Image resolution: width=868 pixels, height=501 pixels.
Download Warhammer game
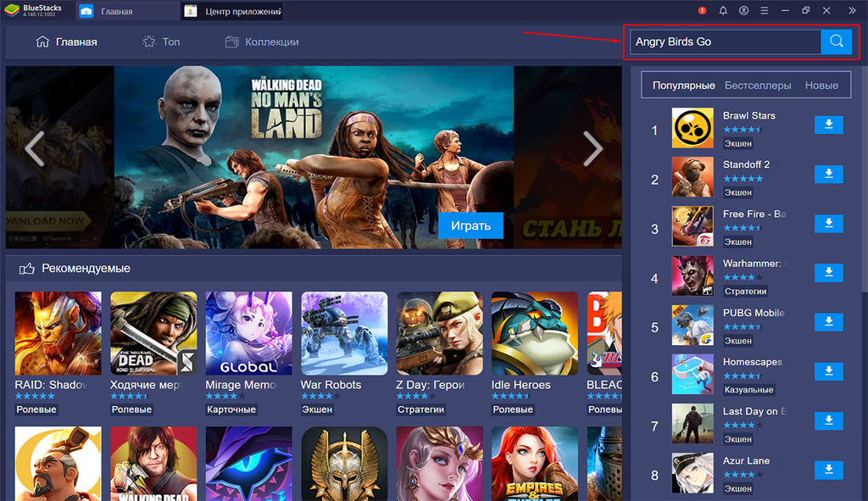click(x=829, y=272)
